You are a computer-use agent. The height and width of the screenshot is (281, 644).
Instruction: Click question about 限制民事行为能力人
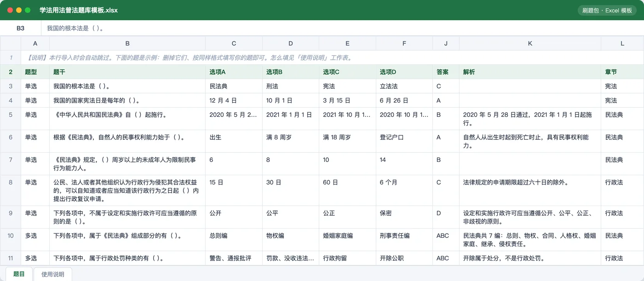coord(127,164)
